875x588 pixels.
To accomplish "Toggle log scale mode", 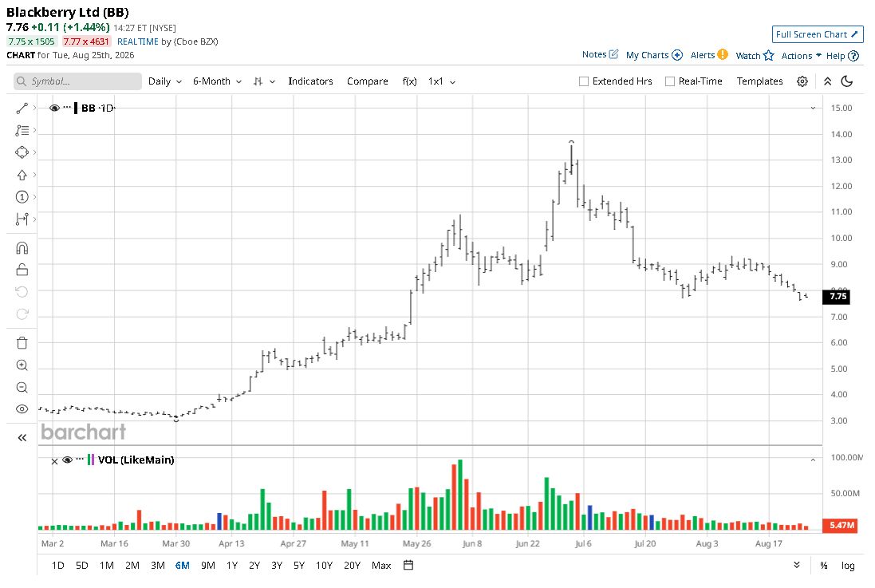I will tap(848, 566).
